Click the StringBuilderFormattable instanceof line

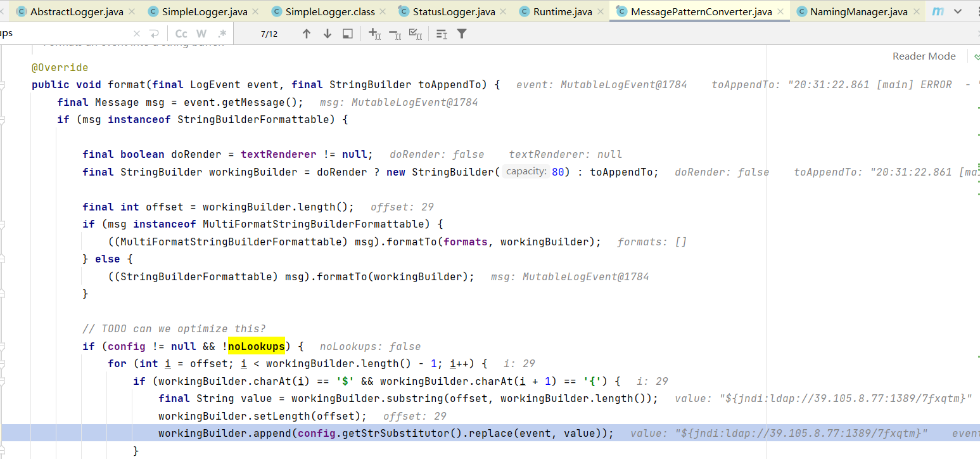point(203,119)
